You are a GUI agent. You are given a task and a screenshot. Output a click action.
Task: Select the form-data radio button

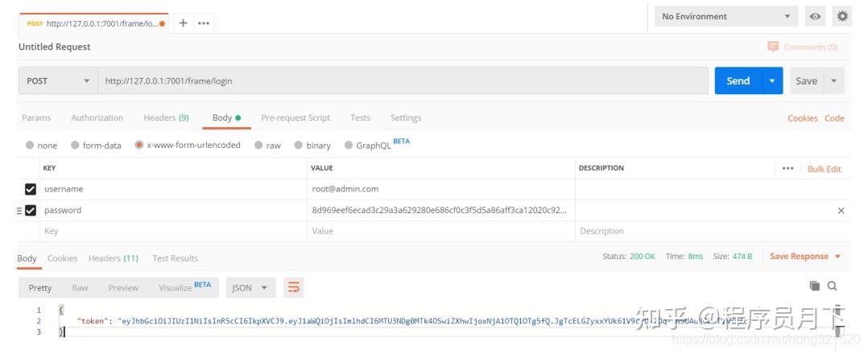(x=76, y=146)
